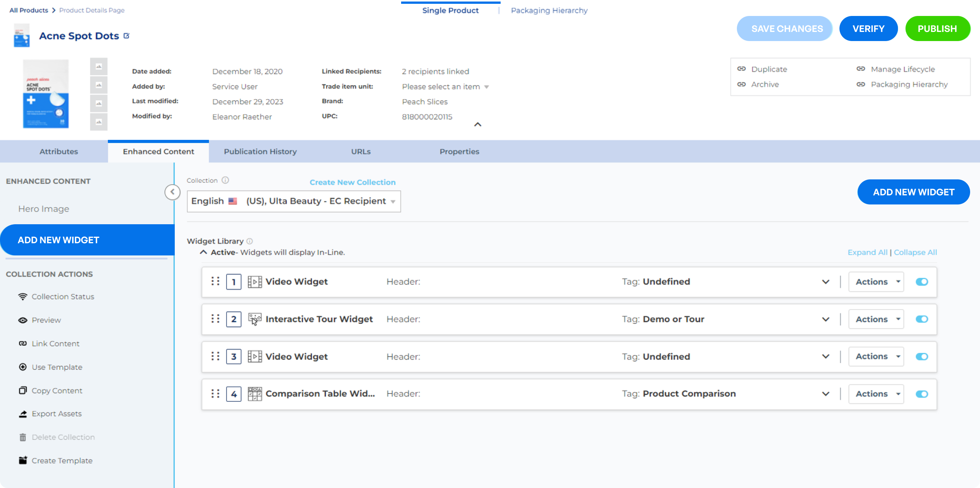This screenshot has width=980, height=488.
Task: Click the edit icon beside Acne Spot Dots
Action: coord(127,36)
